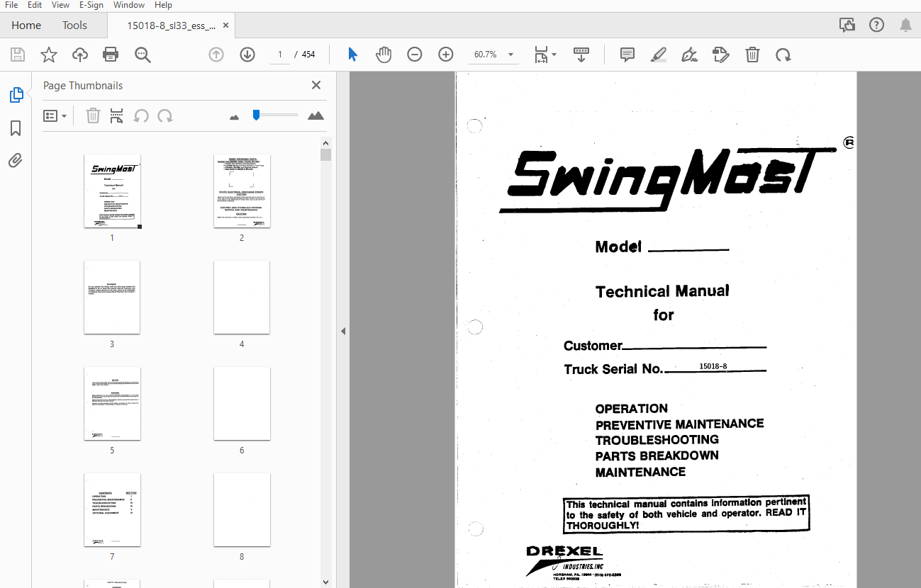
Task: Delete page with toolbar trash icon
Action: pyautogui.click(x=752, y=55)
